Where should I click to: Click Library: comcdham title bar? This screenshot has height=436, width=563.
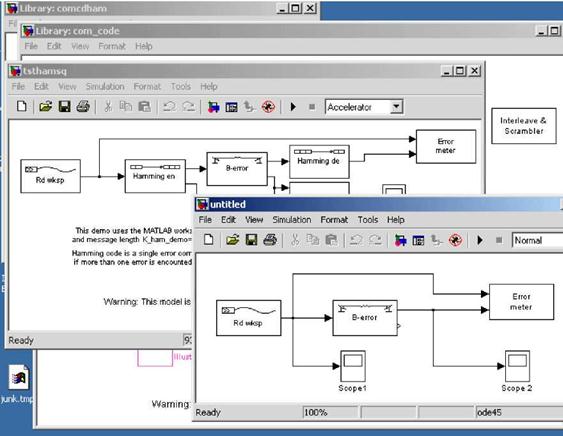click(x=162, y=8)
